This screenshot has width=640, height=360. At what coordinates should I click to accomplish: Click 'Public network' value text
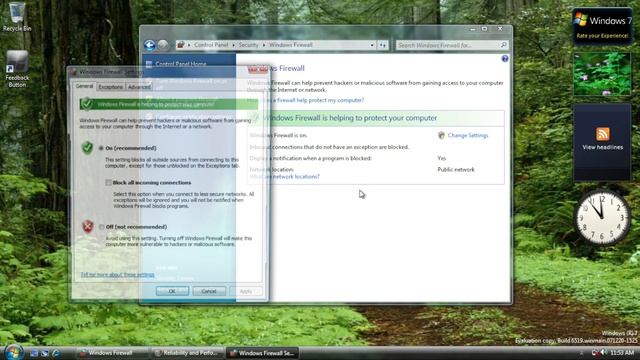click(x=456, y=170)
